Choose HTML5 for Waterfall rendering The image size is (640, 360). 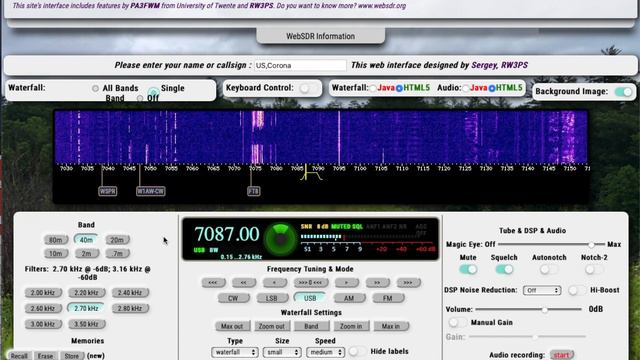point(400,88)
